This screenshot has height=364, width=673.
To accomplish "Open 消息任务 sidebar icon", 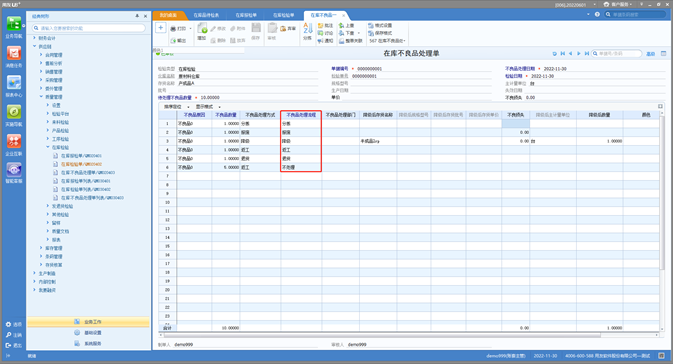I will coord(14,53).
